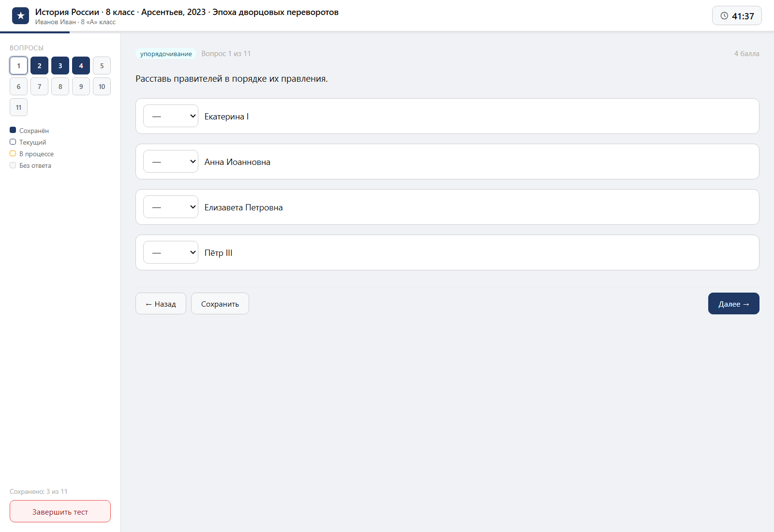Select question 10 in the navigator
Image resolution: width=774 pixels, height=532 pixels.
102,87
